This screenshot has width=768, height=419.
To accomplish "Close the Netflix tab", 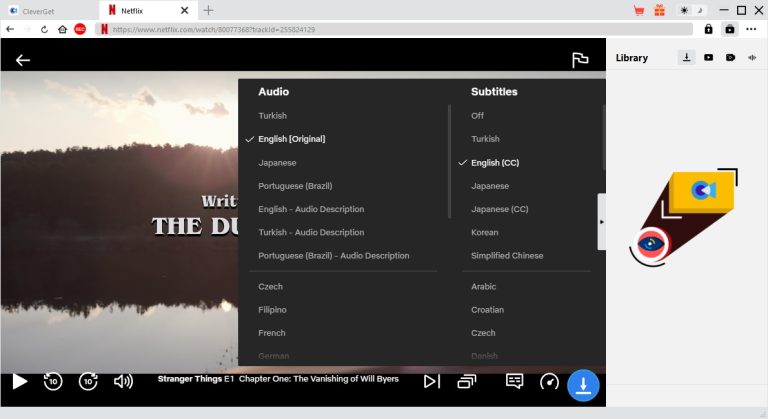I will [x=184, y=10].
